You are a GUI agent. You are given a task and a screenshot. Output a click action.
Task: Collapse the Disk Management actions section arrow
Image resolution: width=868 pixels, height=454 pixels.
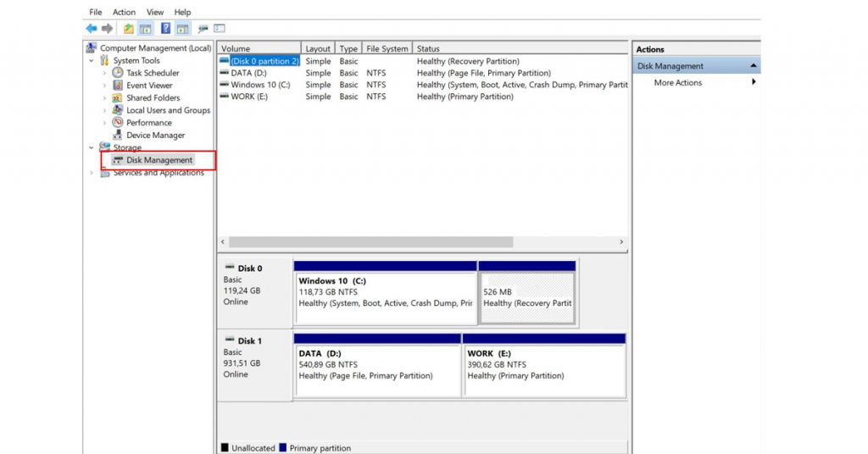pyautogui.click(x=754, y=66)
